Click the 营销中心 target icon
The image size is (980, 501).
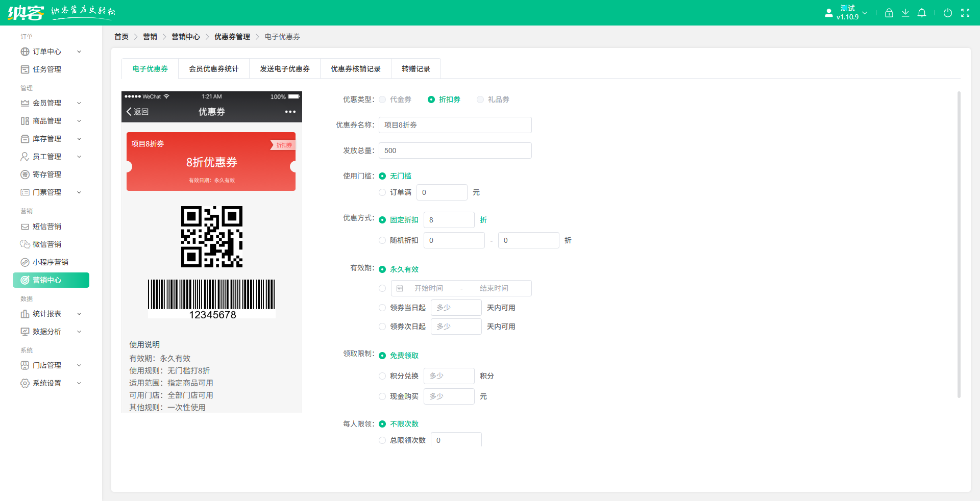(25, 280)
